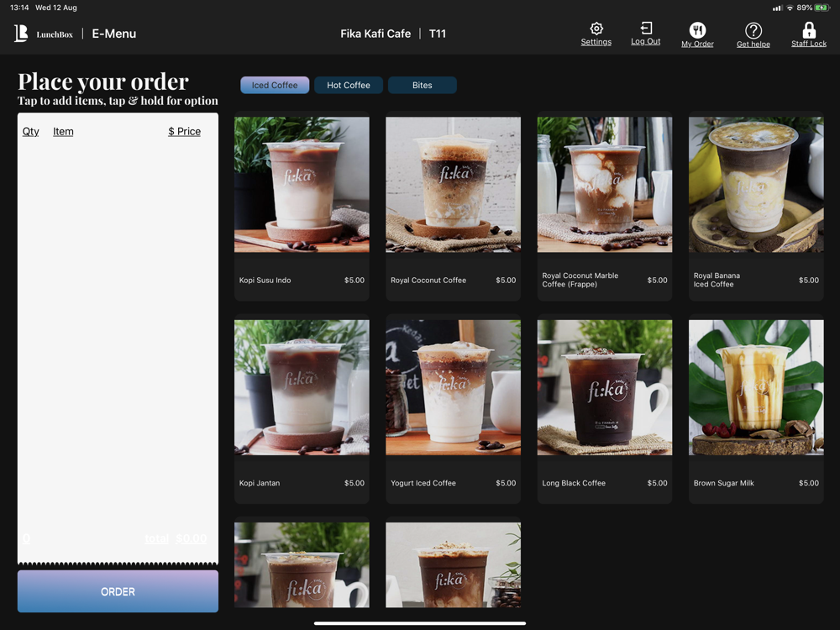Screen dimensions: 840x630
Task: Tap the $ Price column header
Action: (x=184, y=132)
